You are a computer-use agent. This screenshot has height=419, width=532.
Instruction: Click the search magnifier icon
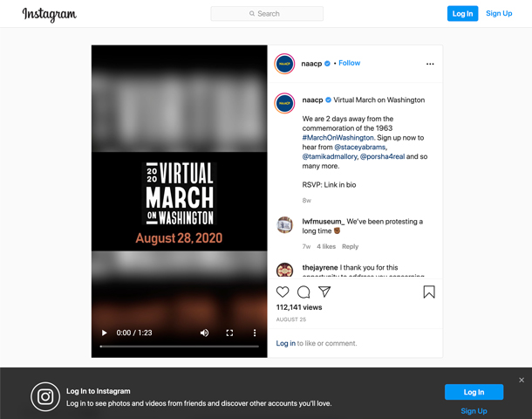pos(252,14)
